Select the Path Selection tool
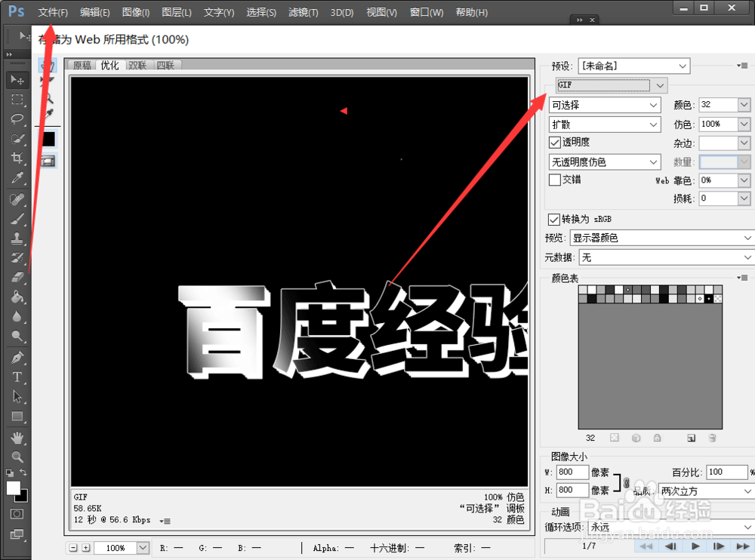755x560 pixels. [17, 396]
